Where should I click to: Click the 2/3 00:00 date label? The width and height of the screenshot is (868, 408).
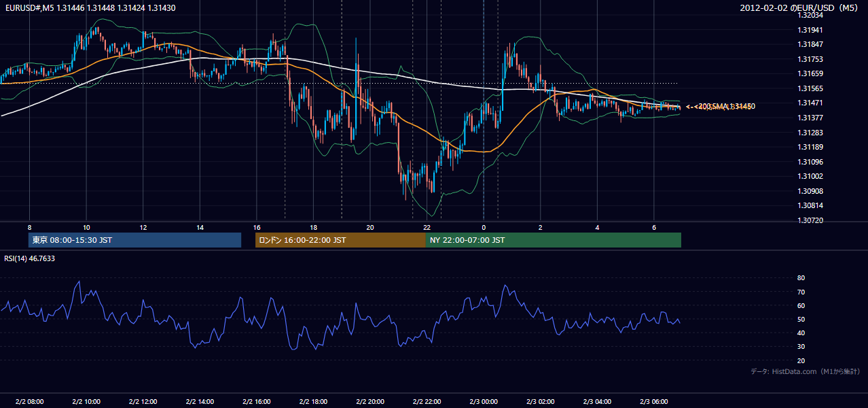(483, 401)
